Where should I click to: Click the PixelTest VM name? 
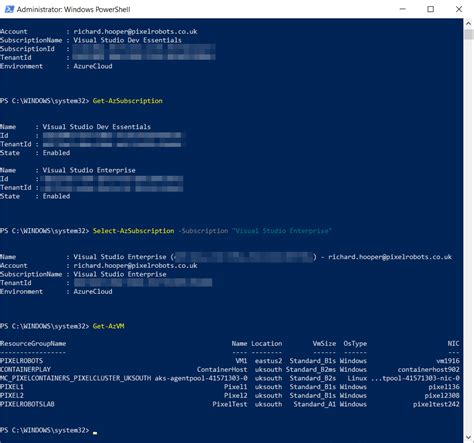tap(230, 404)
